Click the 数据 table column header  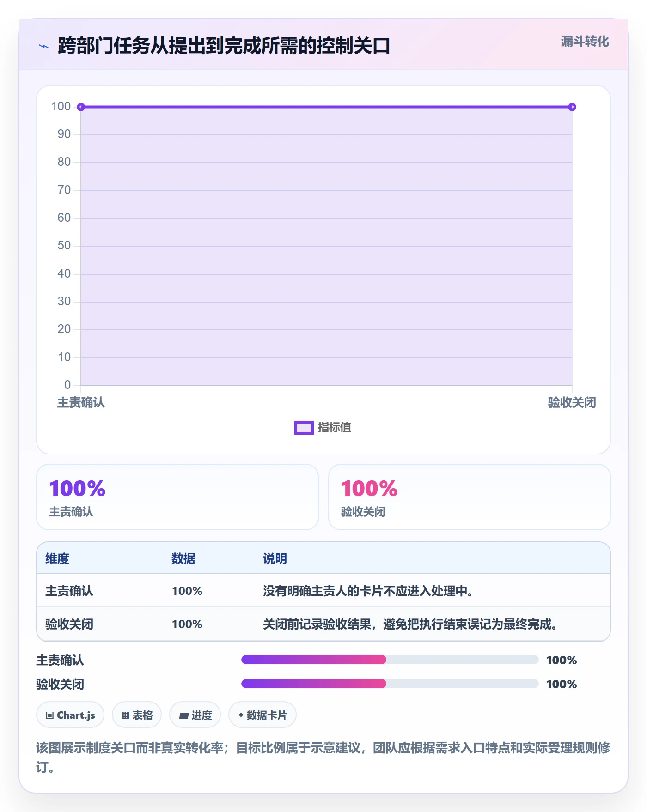pyautogui.click(x=183, y=559)
